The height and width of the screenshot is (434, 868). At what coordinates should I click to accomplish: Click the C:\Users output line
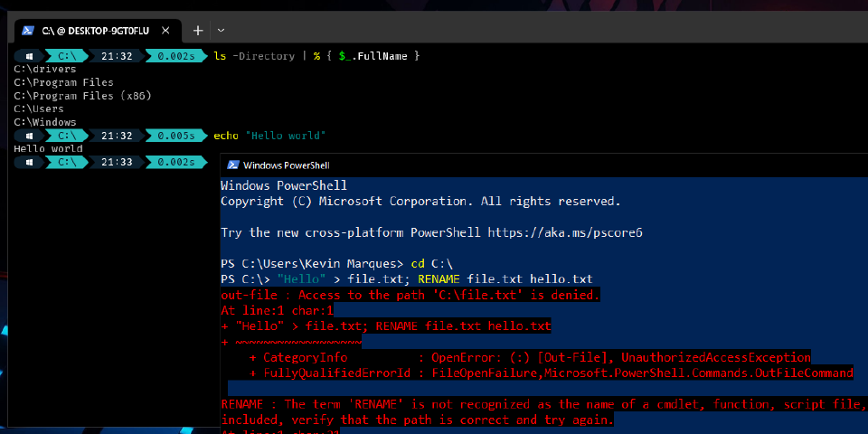[39, 109]
